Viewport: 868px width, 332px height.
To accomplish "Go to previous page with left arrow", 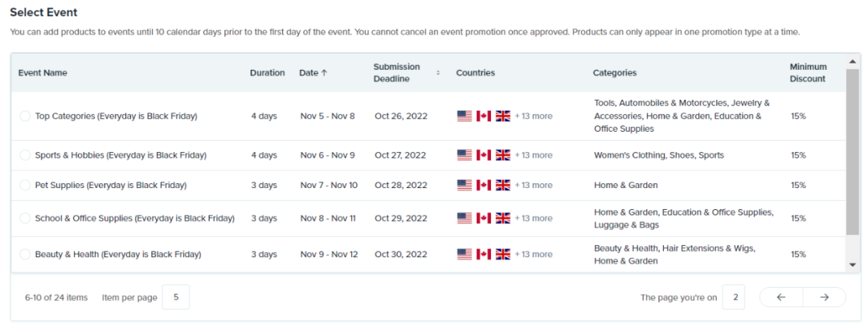I will click(x=781, y=297).
